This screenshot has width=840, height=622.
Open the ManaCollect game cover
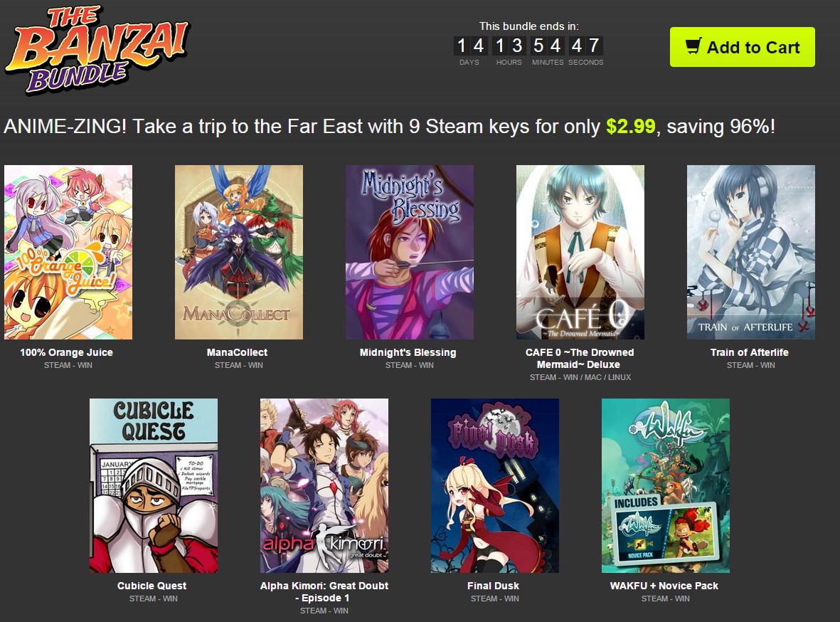pos(239,252)
